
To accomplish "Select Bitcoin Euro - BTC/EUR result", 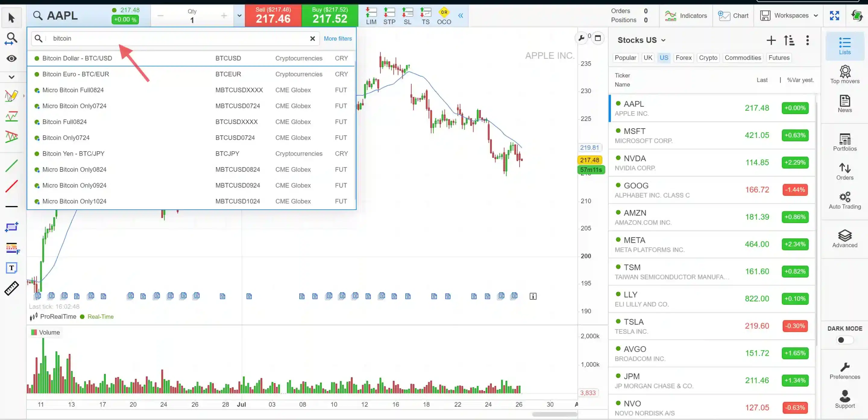I will pos(191,74).
